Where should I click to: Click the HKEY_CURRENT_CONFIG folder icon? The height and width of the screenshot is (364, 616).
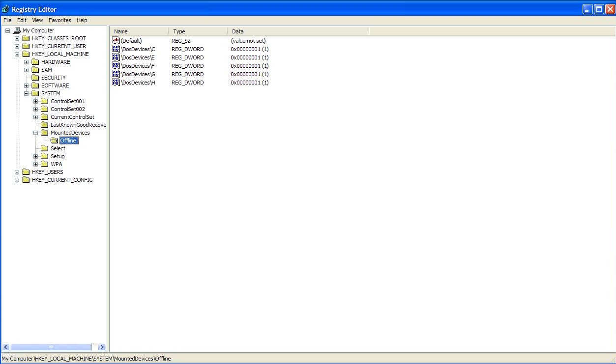coord(26,180)
